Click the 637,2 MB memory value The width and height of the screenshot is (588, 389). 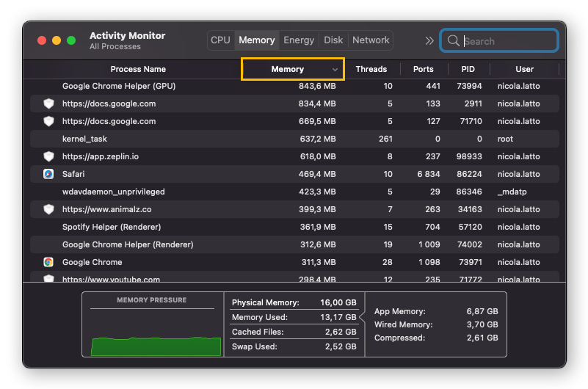click(318, 139)
